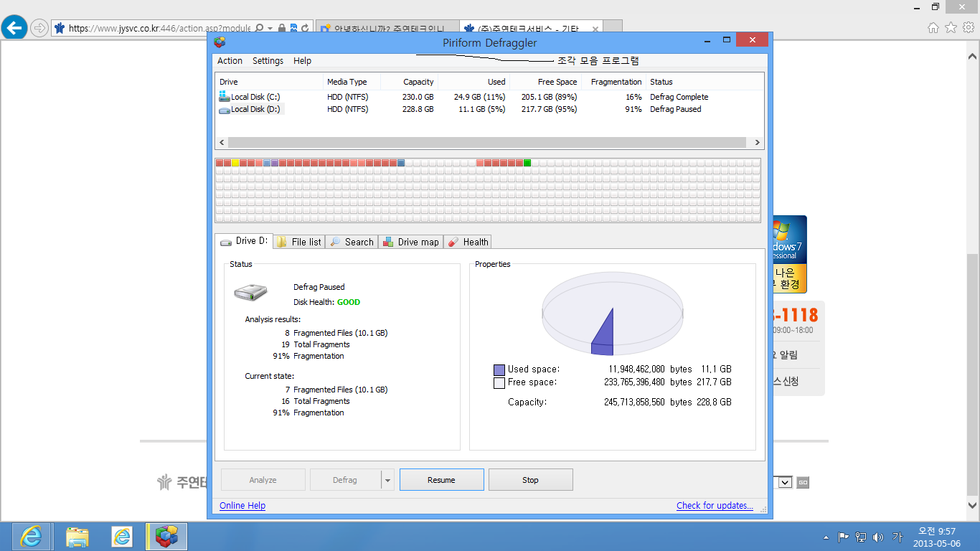The image size is (980, 551).
Task: Switch to the Drive map tab
Action: (411, 242)
